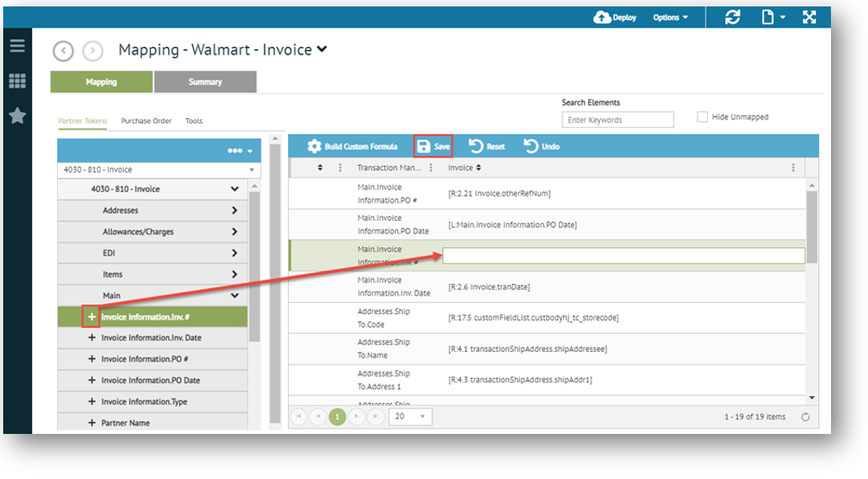Click Build Custom Formula button

coord(352,147)
